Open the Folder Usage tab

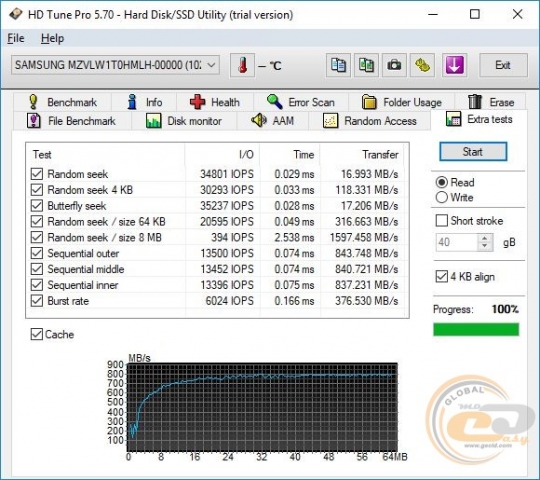[402, 102]
